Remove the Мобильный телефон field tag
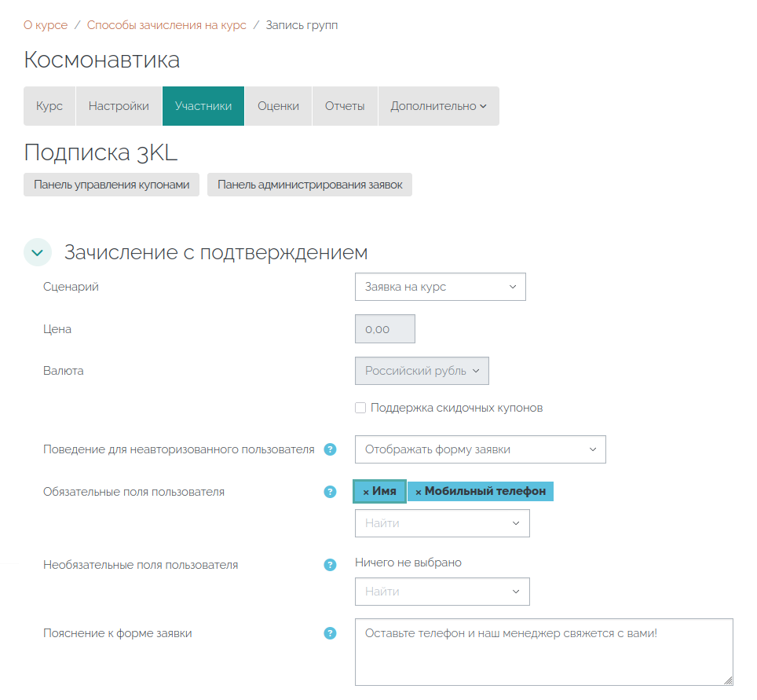 (x=481, y=491)
